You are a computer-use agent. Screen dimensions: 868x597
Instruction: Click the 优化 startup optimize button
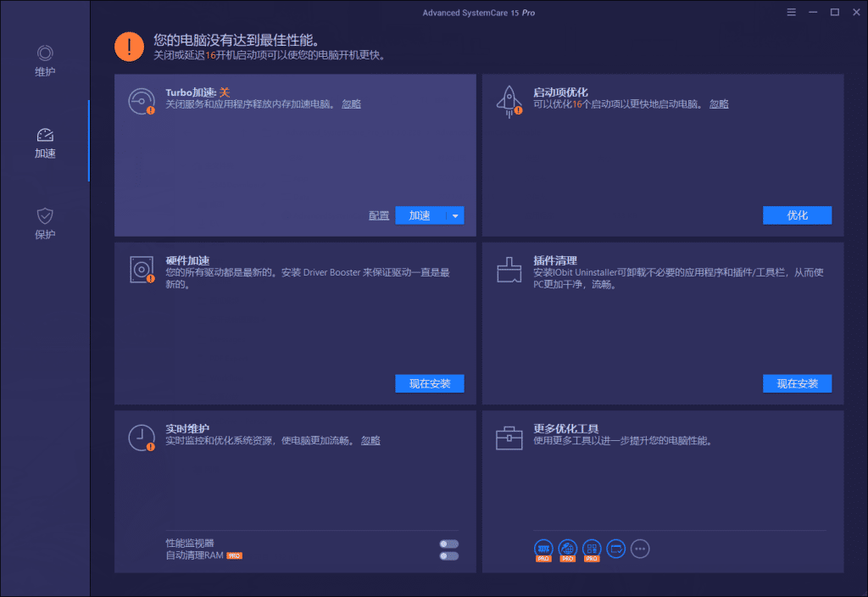(x=797, y=215)
